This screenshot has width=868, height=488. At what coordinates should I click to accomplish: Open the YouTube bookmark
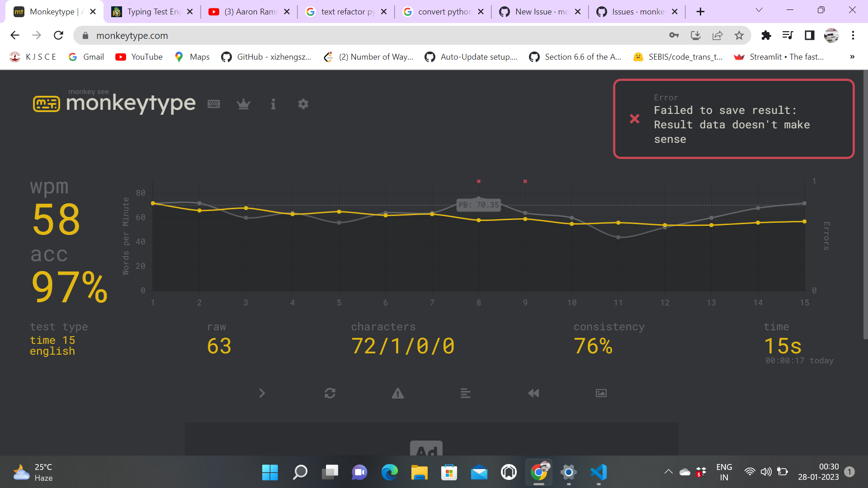click(x=139, y=57)
